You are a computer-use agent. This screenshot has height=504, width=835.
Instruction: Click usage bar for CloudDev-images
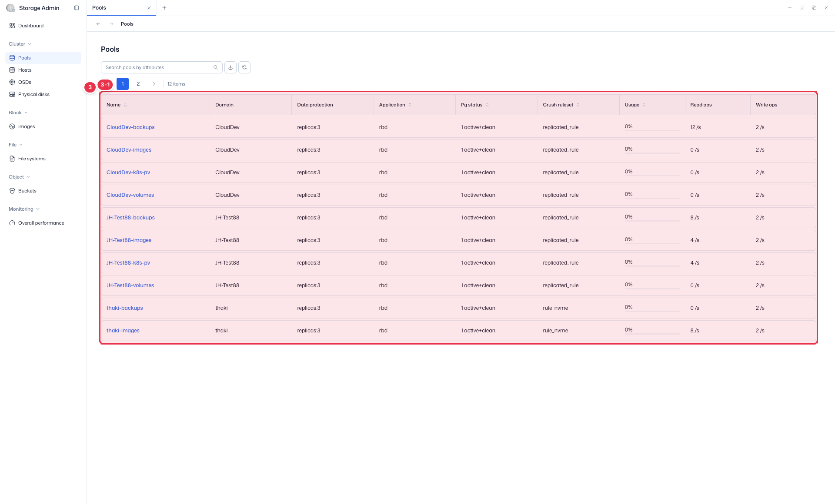click(x=652, y=153)
